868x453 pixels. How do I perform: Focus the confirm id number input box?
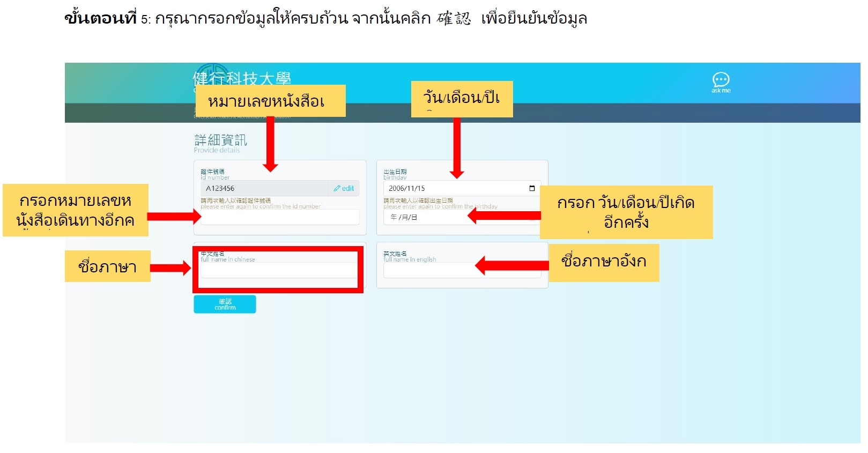tap(280, 217)
